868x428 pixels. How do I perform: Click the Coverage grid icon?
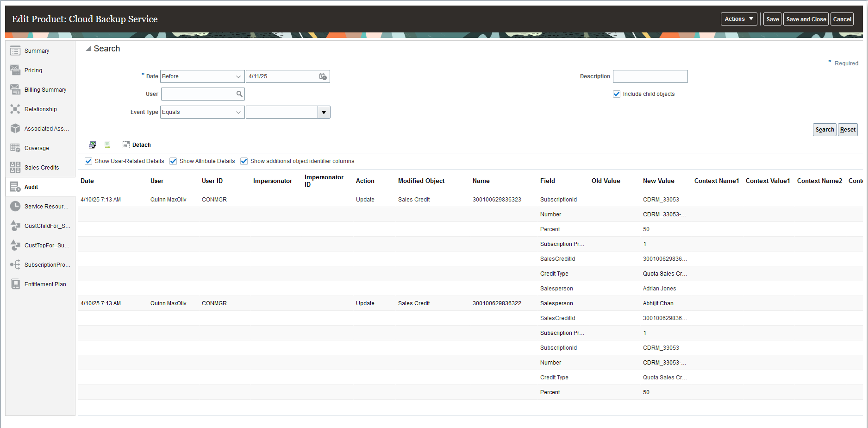(15, 148)
